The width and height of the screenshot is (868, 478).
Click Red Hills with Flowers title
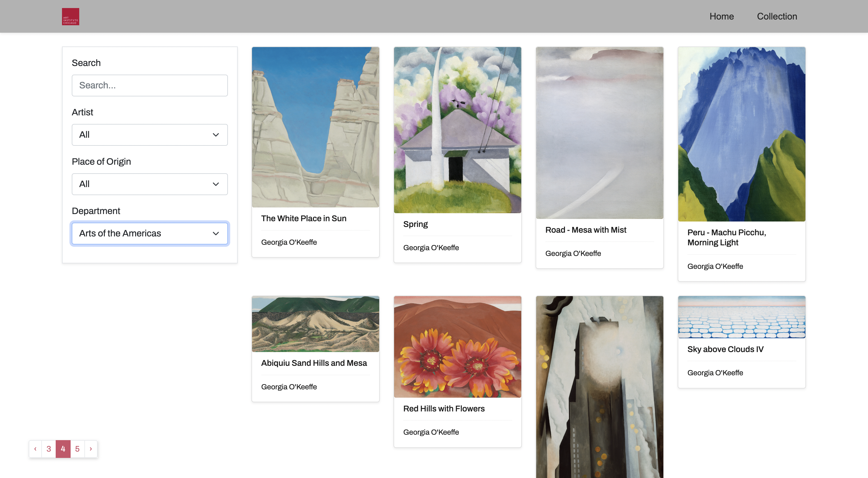(x=444, y=408)
